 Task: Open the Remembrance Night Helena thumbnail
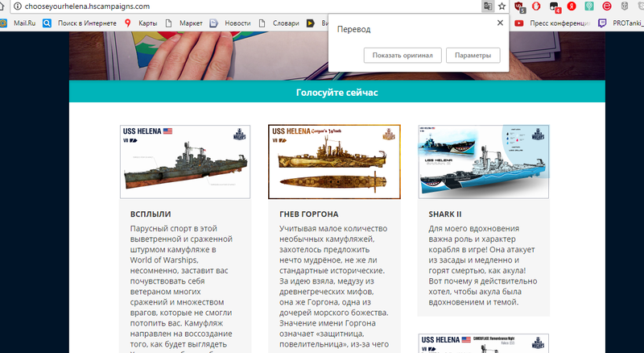pos(484,343)
